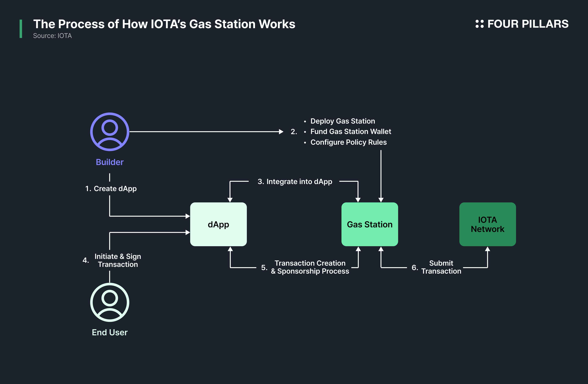
Task: Click the 'Submit Transaction' step text
Action: (441, 267)
